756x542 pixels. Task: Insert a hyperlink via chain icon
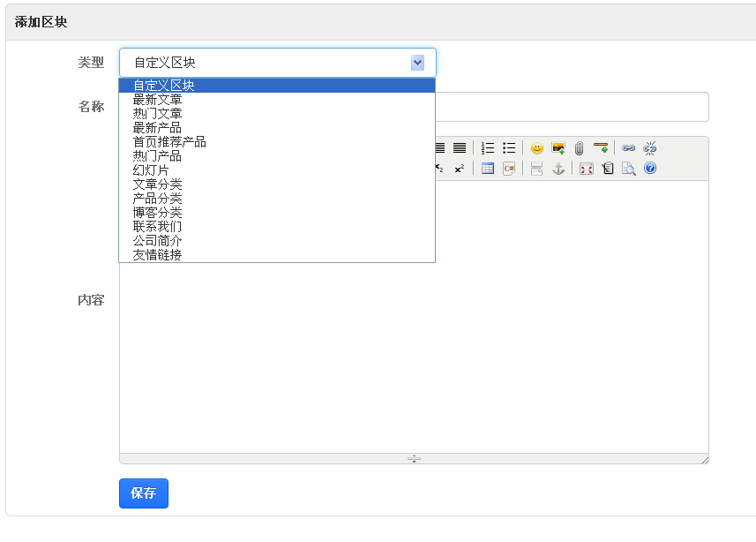(x=628, y=147)
